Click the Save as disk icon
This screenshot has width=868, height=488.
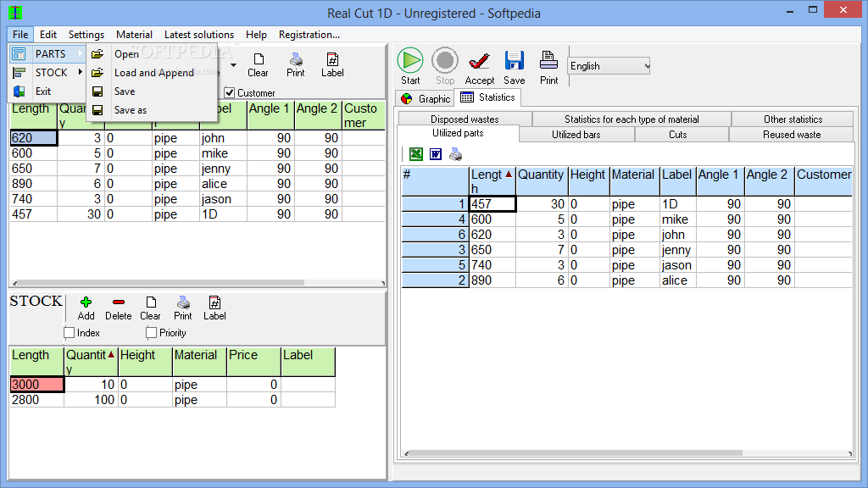tap(97, 110)
